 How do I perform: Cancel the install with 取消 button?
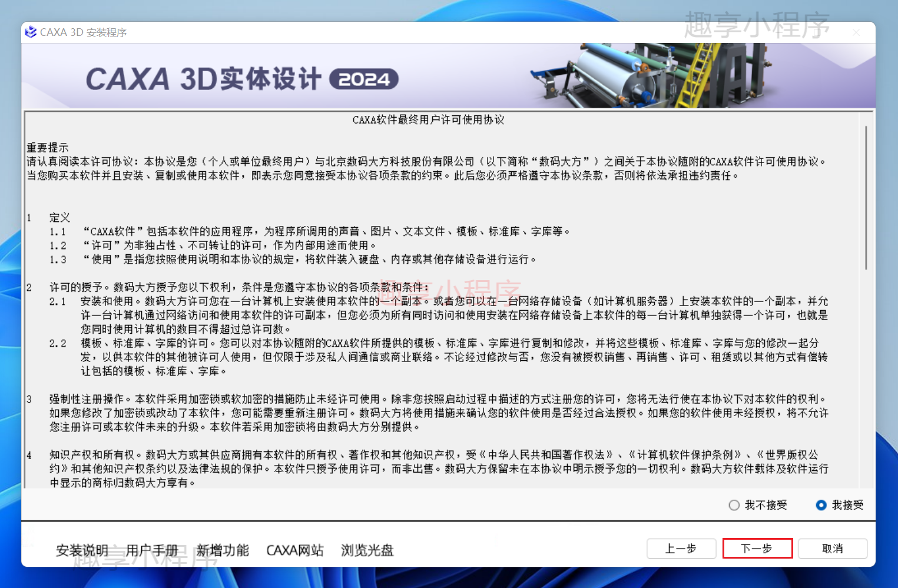(x=833, y=549)
